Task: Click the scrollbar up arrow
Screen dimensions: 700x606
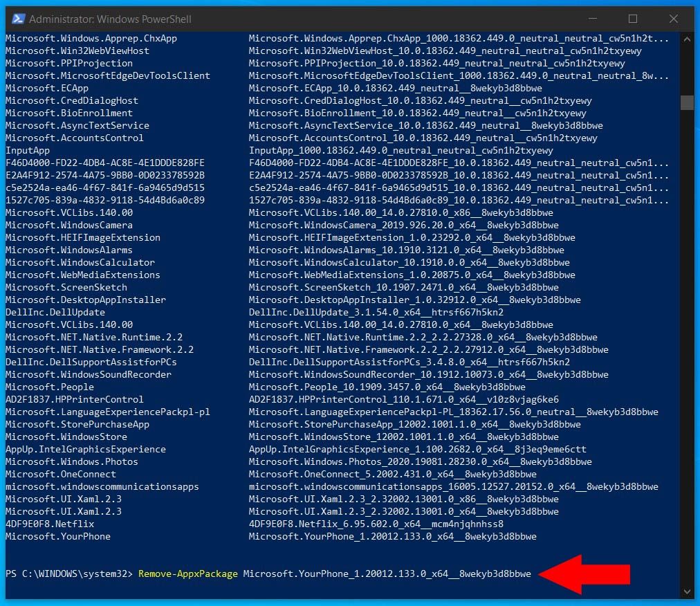Action: [687, 39]
